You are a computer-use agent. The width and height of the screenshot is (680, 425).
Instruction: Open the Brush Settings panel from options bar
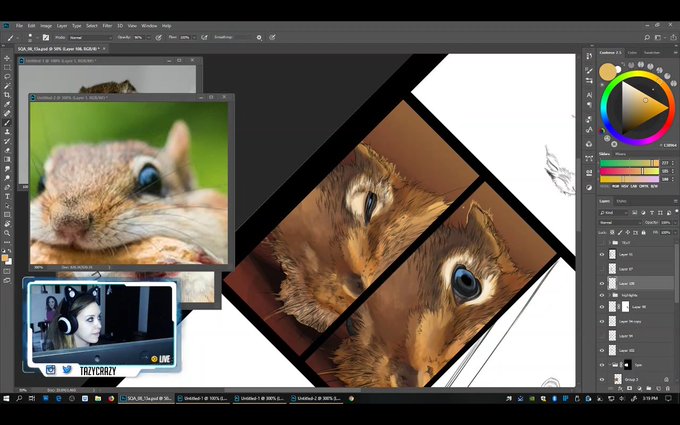click(x=46, y=38)
